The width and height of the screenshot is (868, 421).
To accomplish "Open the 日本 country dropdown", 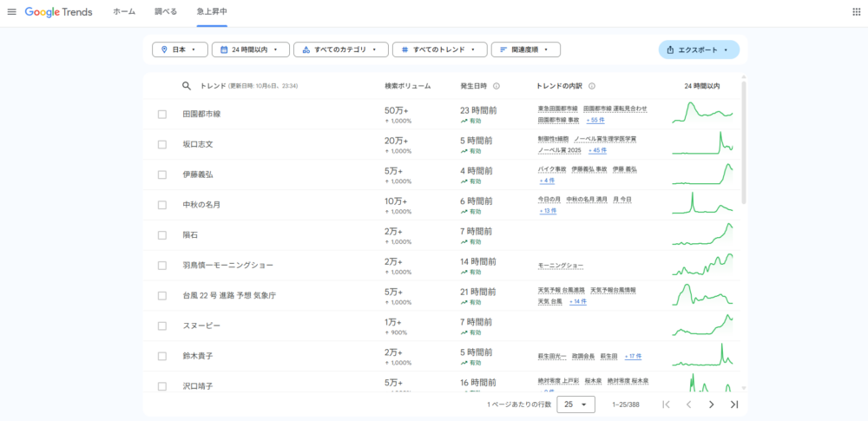I will [x=180, y=49].
